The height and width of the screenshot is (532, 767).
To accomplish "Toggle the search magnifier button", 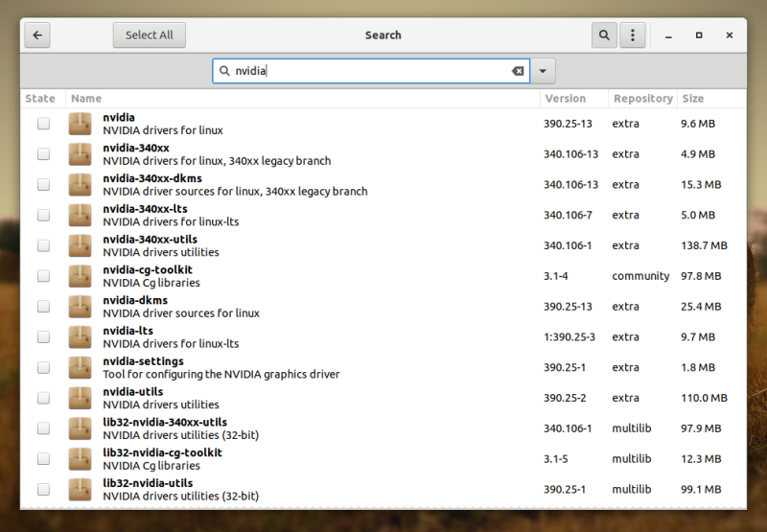I will (604, 35).
